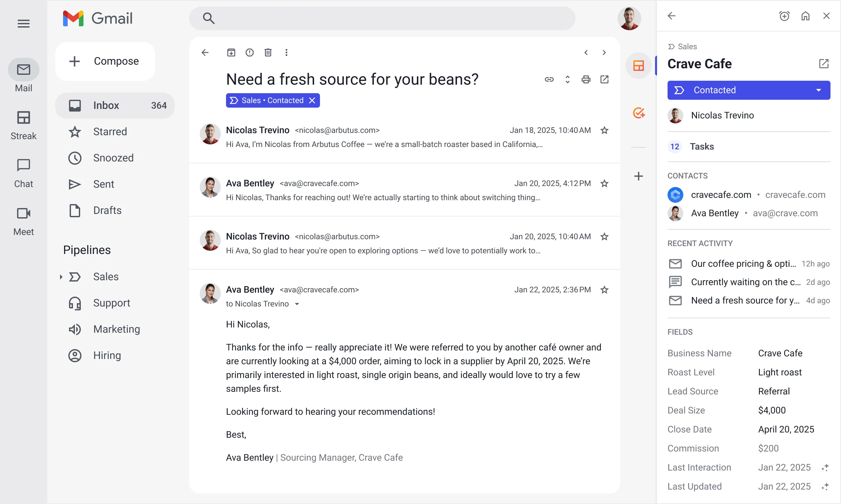Remove the Sales Contacted box tag
Screen dimensions: 841x504
[x=312, y=100]
